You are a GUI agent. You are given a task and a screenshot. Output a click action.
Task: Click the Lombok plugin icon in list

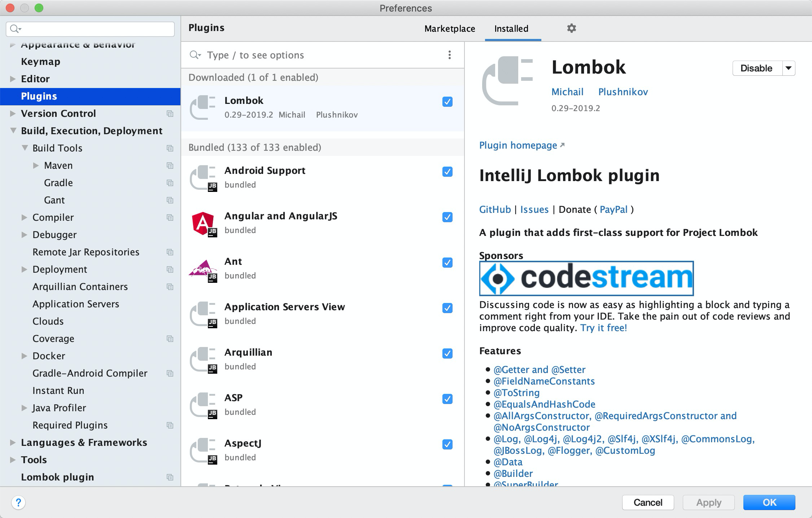[202, 107]
